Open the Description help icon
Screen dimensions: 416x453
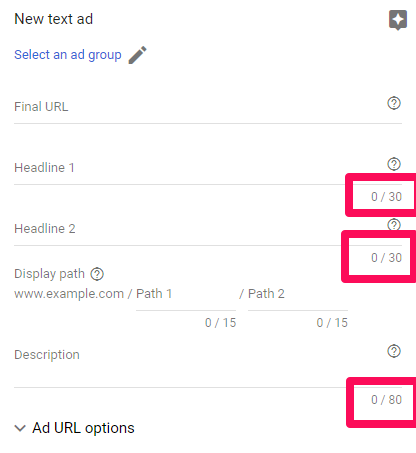point(394,351)
